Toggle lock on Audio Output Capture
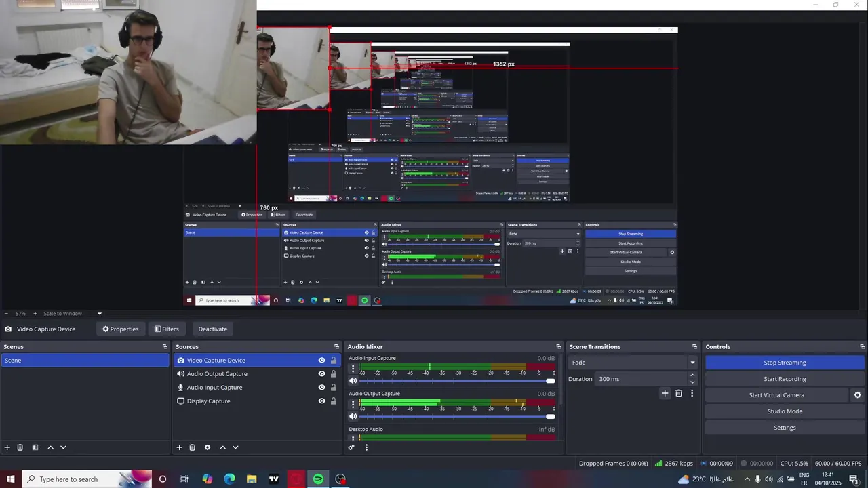The width and height of the screenshot is (868, 488). point(334,374)
